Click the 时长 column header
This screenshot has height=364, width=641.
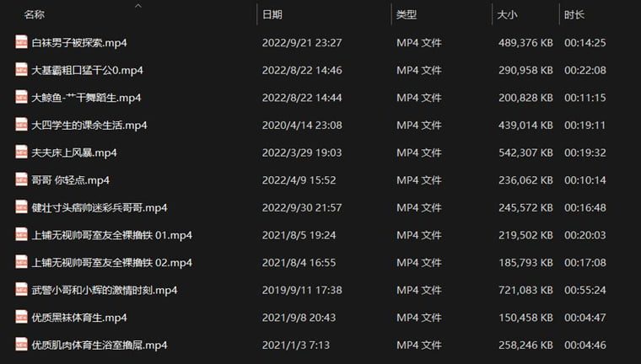574,14
